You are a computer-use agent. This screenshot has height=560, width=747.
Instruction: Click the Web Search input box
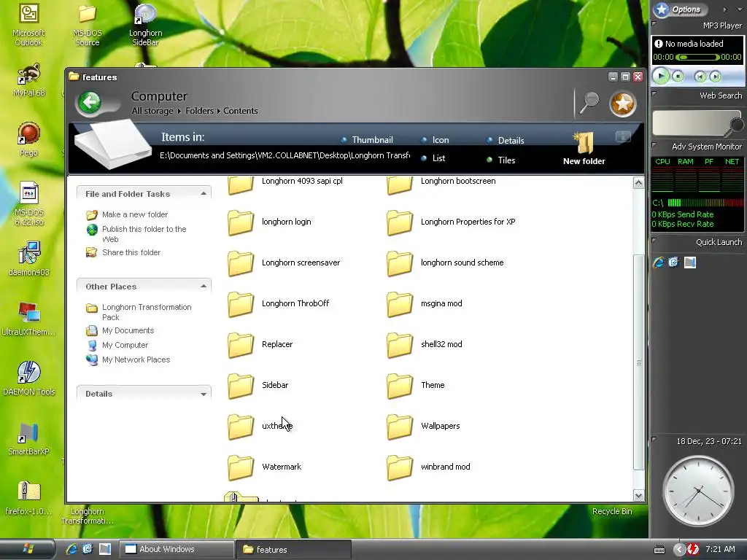pyautogui.click(x=691, y=123)
